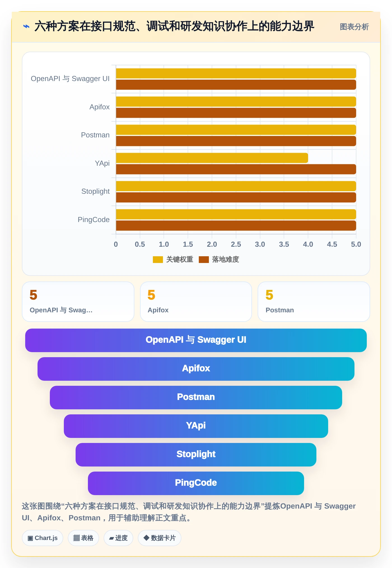
Task: Open the Apifox stat card
Action: click(196, 302)
